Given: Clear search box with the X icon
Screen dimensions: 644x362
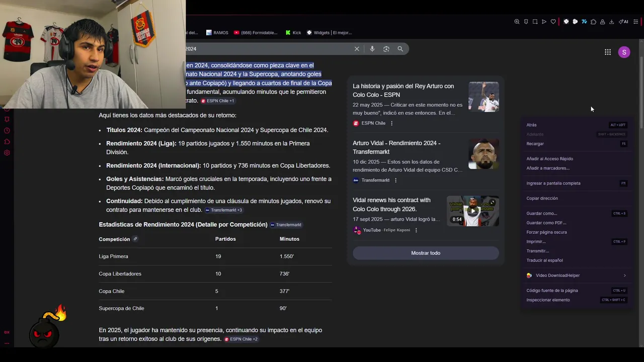Looking at the screenshot, I should 357,49.
